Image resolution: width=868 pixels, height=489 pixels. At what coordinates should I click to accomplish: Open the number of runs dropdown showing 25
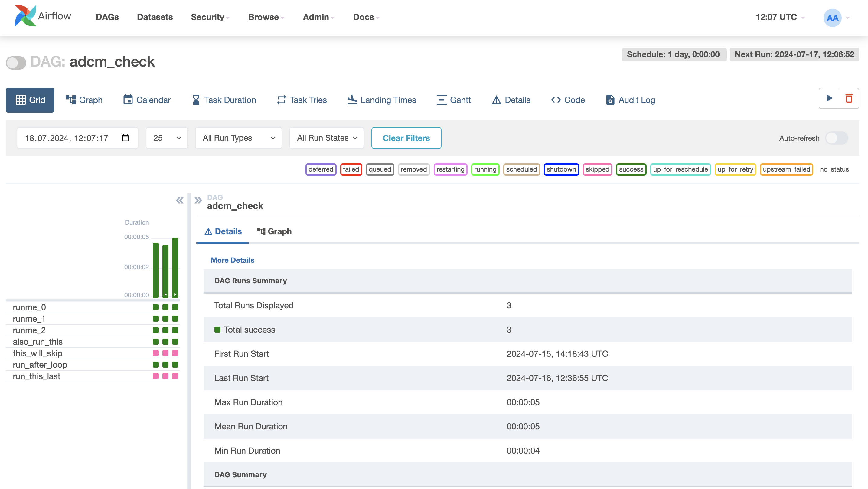pos(166,138)
